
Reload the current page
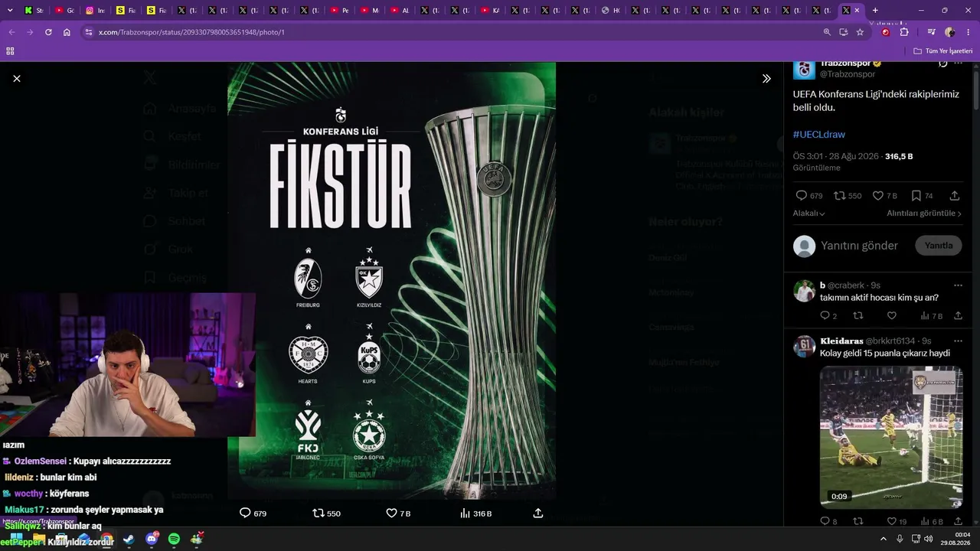[x=48, y=32]
